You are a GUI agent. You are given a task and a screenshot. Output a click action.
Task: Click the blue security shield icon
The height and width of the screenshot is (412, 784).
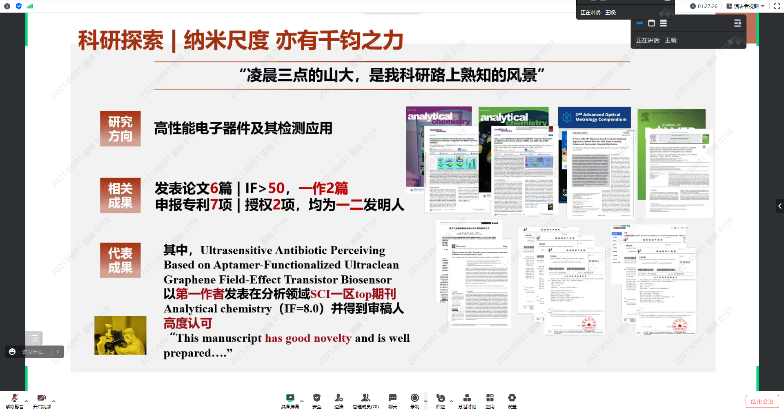pyautogui.click(x=19, y=6)
